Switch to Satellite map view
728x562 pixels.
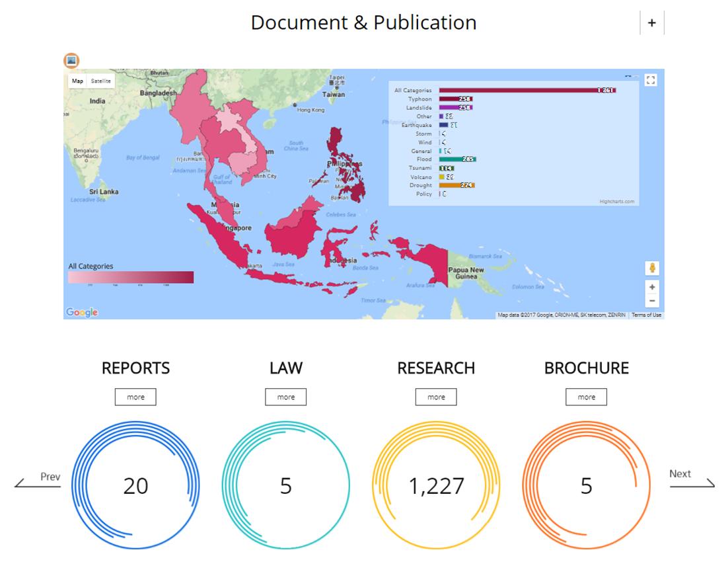coord(101,81)
